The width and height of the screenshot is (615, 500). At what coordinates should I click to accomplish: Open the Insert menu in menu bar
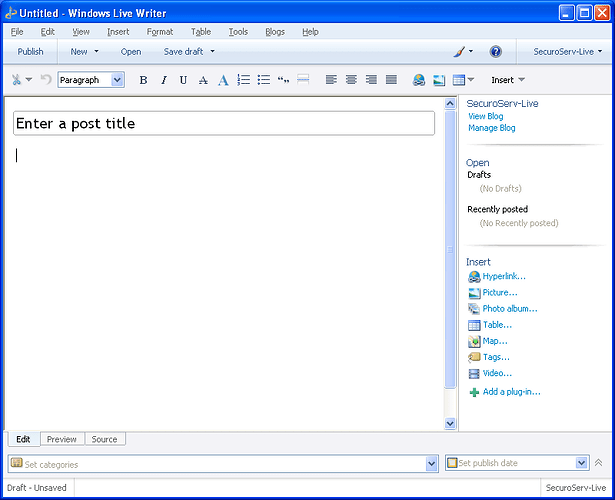click(x=118, y=32)
